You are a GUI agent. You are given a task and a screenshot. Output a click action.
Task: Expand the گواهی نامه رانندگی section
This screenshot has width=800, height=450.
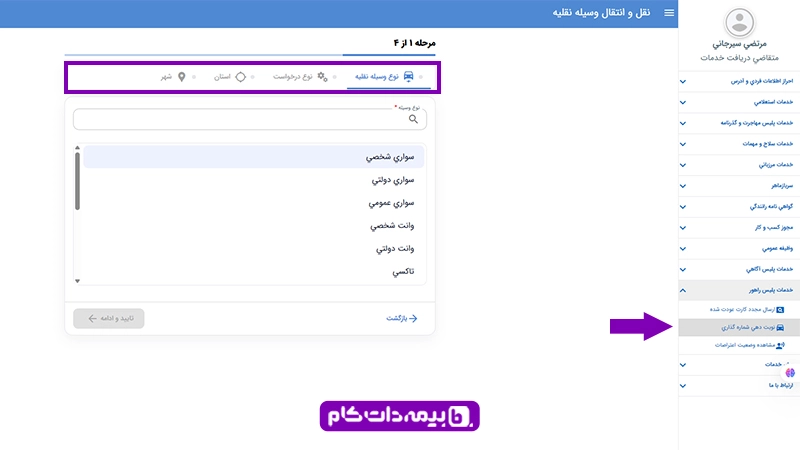[x=683, y=206]
